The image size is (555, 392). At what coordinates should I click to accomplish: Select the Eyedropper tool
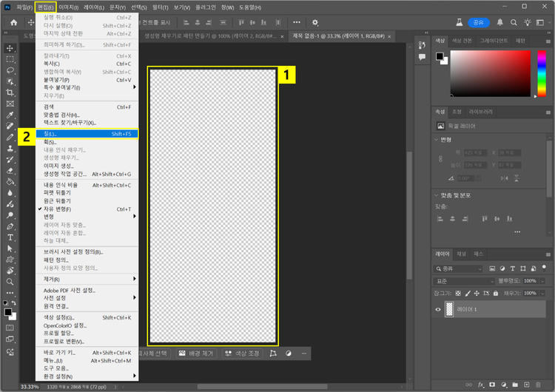tap(10, 115)
